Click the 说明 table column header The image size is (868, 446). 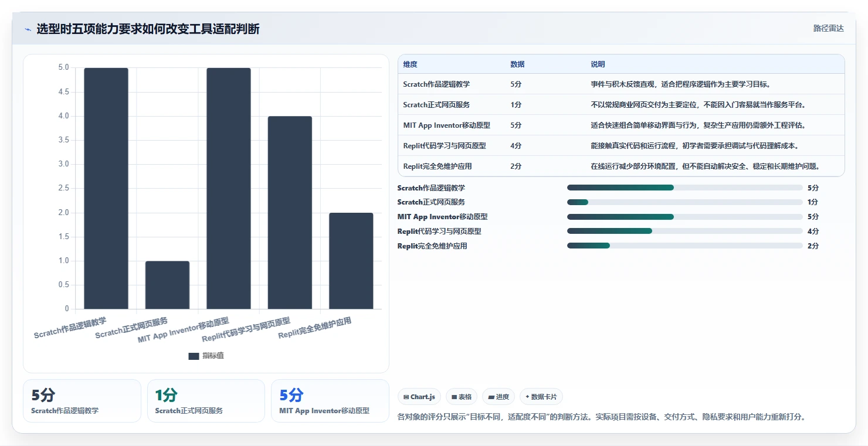[598, 64]
